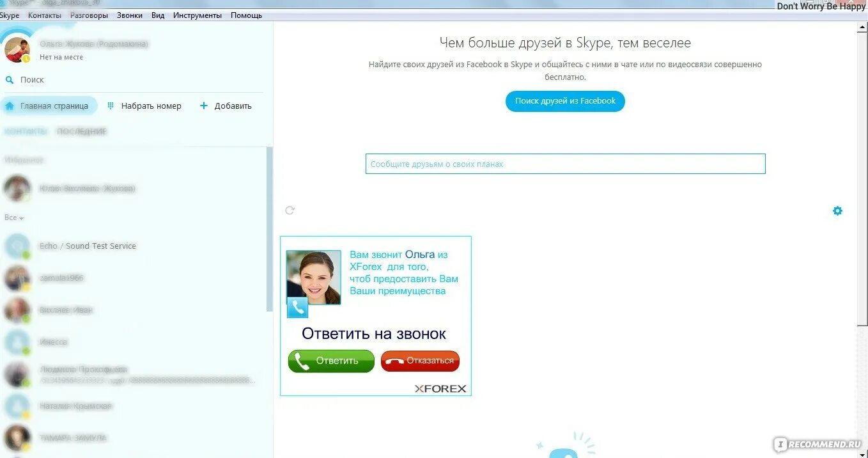Focus the Поиск search field
Viewport: 868px width, 458px height.
[134, 80]
